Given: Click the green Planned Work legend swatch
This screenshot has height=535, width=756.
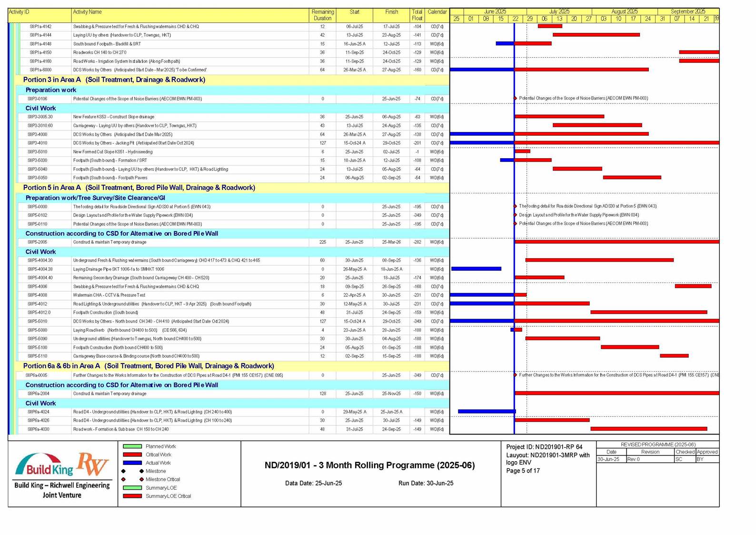Looking at the screenshot, I should [x=132, y=446].
